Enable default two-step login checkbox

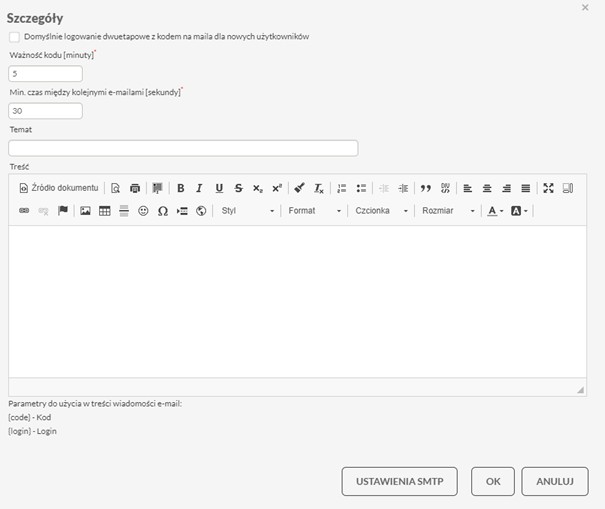click(x=14, y=37)
